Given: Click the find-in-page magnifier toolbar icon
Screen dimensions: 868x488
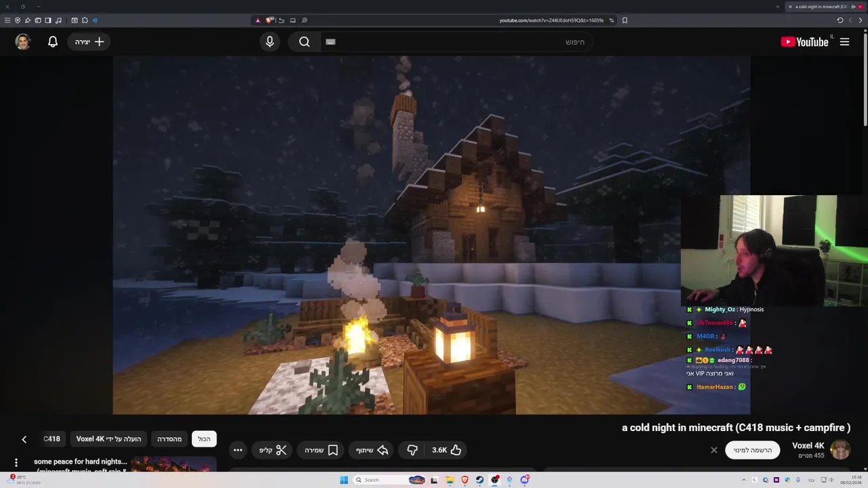Looking at the screenshot, I should (304, 20).
